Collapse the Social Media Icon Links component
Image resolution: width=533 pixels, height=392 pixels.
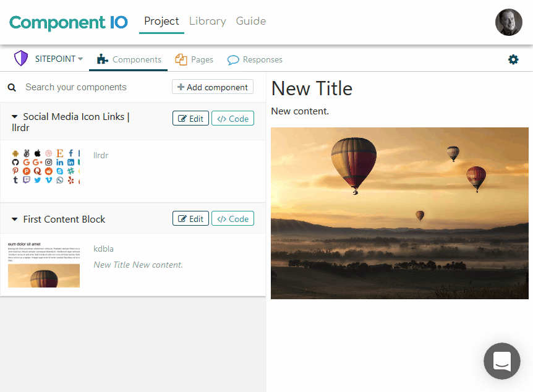click(x=15, y=117)
